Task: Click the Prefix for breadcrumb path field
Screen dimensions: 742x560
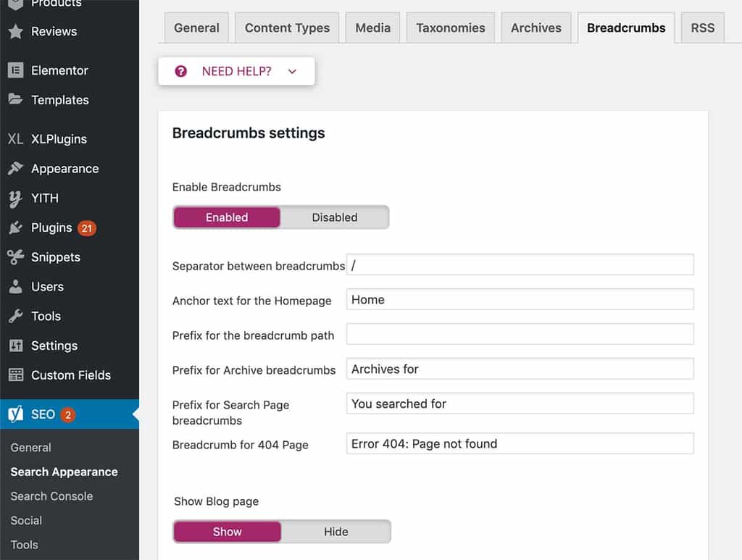Action: point(520,335)
